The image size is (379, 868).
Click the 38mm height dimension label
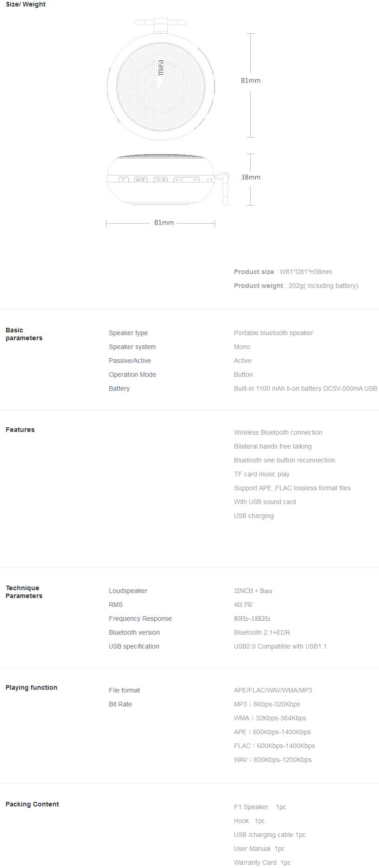pyautogui.click(x=251, y=177)
